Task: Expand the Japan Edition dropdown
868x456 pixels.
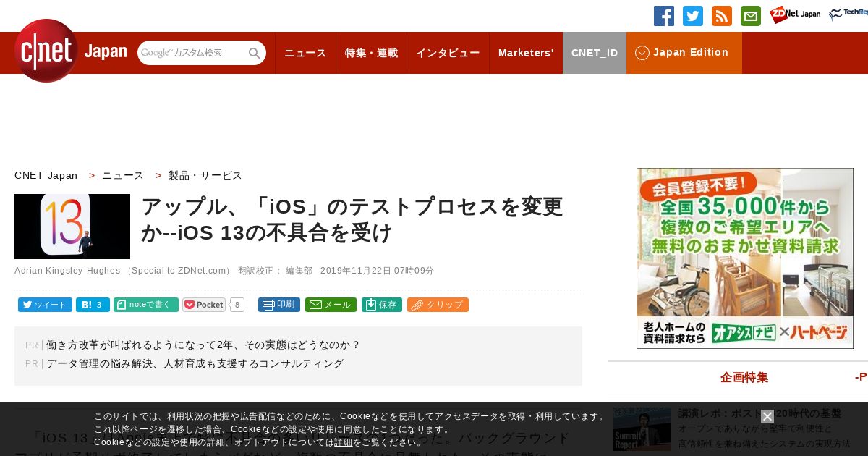Action: [x=684, y=53]
